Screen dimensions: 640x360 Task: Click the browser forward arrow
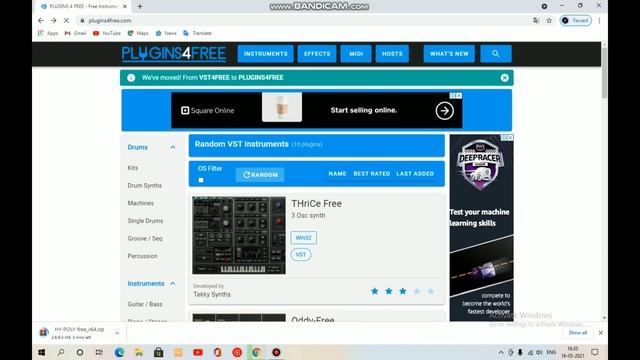pos(53,20)
